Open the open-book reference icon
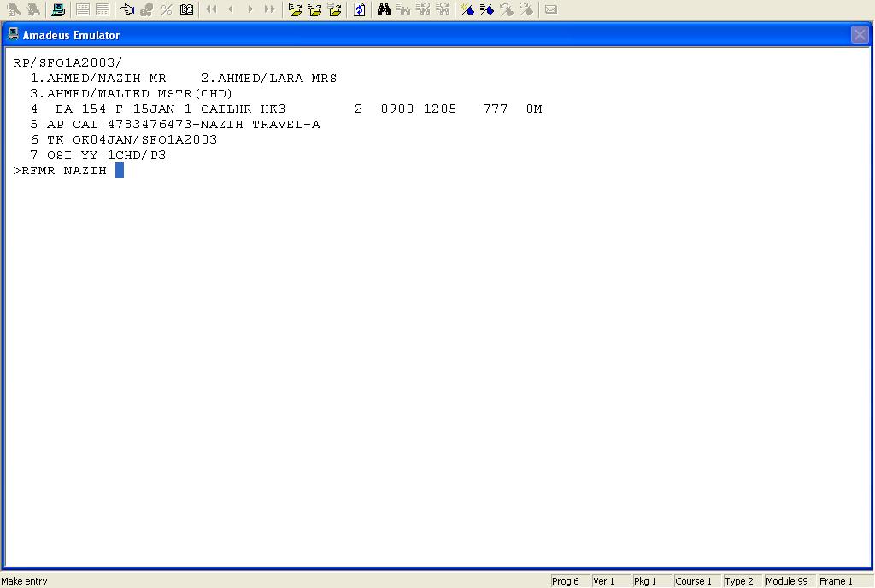The width and height of the screenshot is (875, 588). pyautogui.click(x=186, y=9)
